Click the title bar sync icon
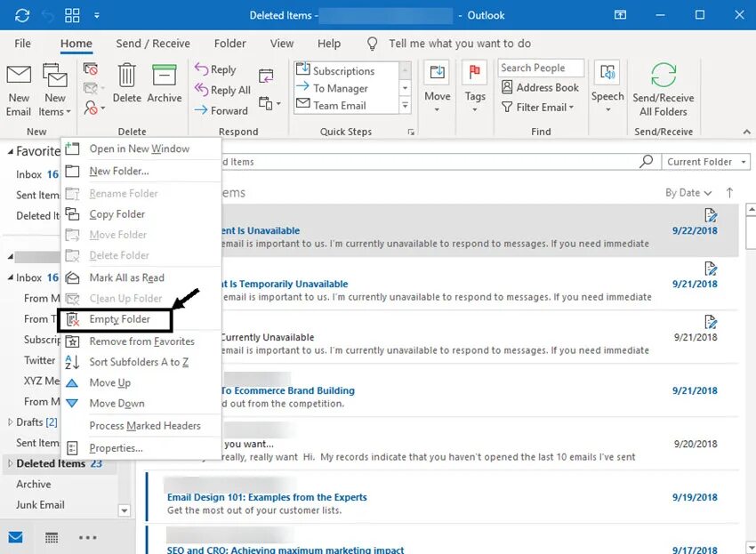 22,15
